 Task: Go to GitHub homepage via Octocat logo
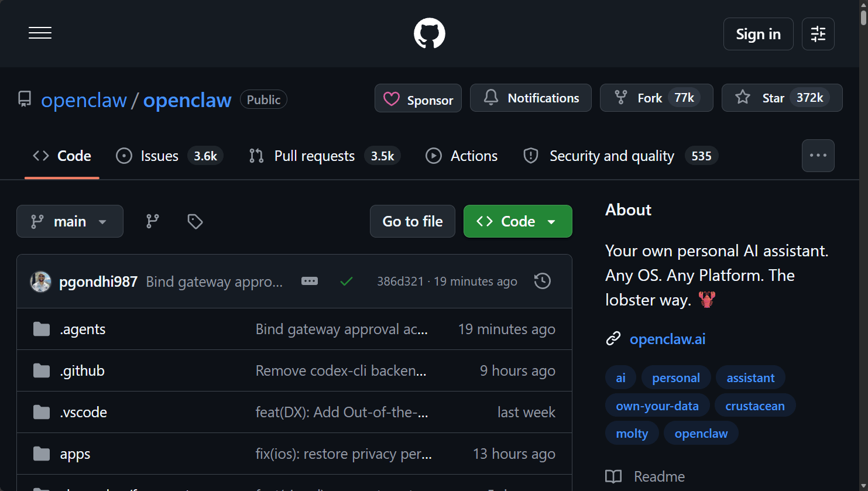pos(430,33)
